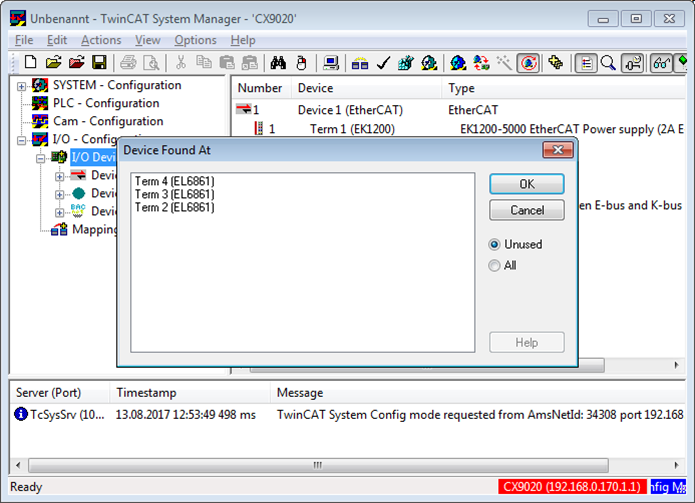Click the Type column header

coord(564,88)
